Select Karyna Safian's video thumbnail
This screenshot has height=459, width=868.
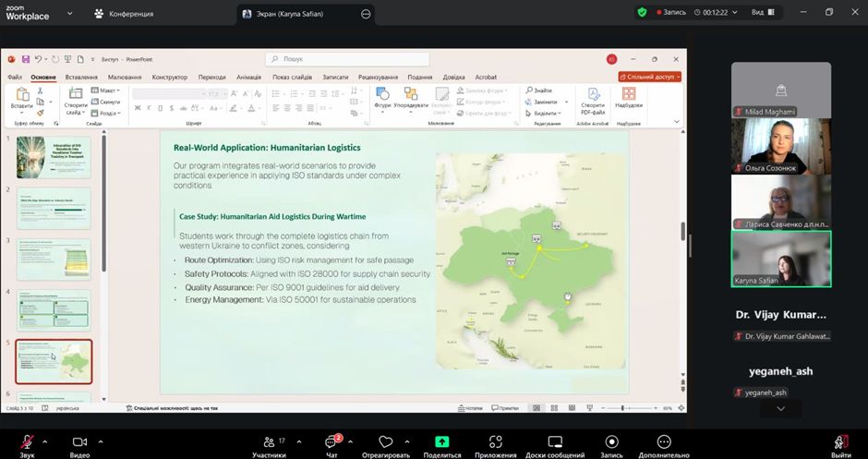(x=781, y=259)
